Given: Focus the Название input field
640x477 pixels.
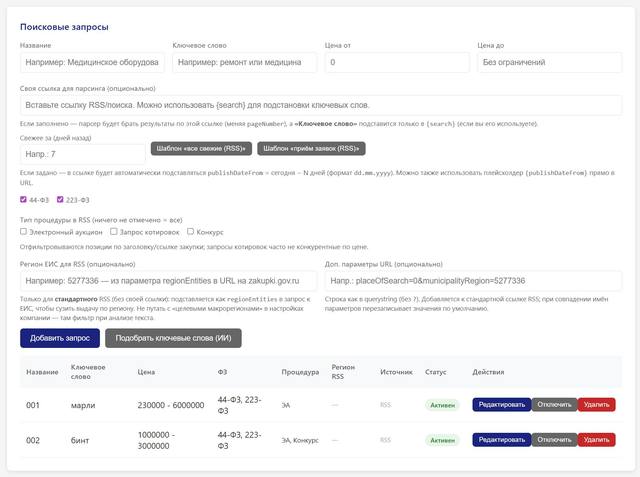Looking at the screenshot, I should [x=92, y=63].
